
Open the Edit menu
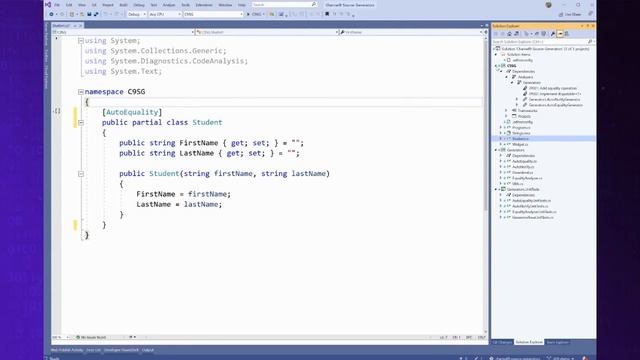pyautogui.click(x=69, y=5)
